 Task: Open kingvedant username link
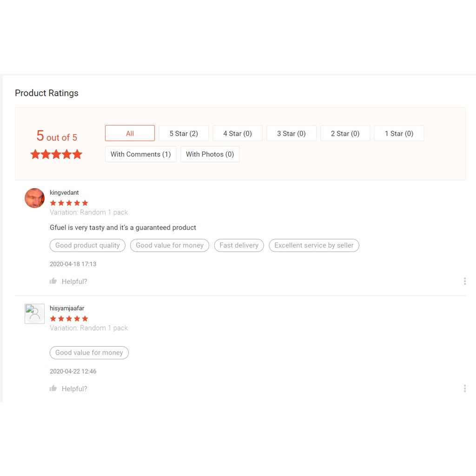pyautogui.click(x=64, y=192)
